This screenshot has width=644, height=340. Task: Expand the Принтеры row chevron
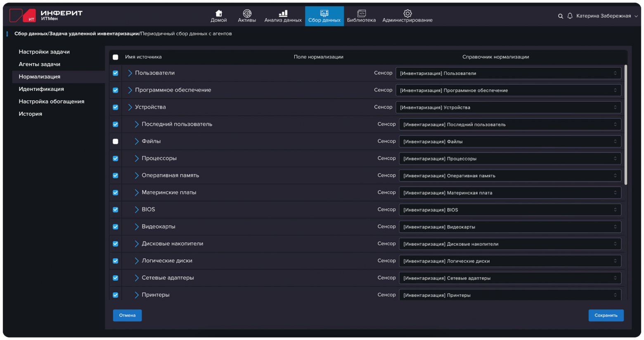coord(136,295)
